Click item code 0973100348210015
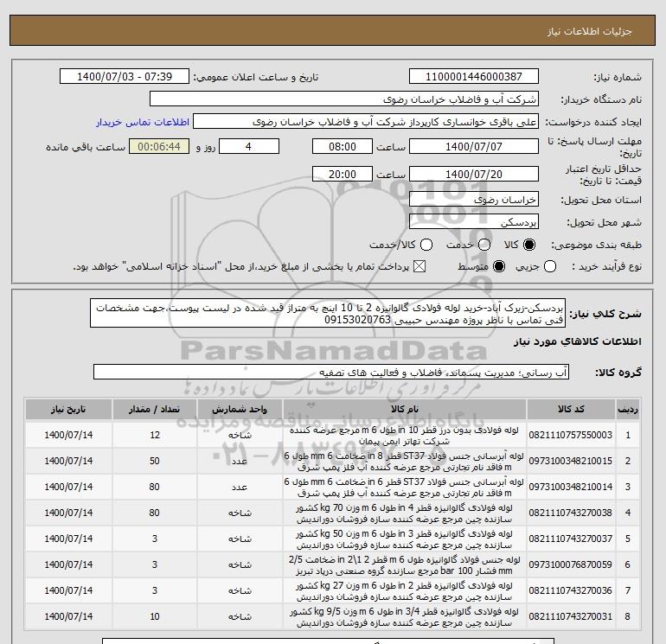The width and height of the screenshot is (666, 644). [571, 461]
